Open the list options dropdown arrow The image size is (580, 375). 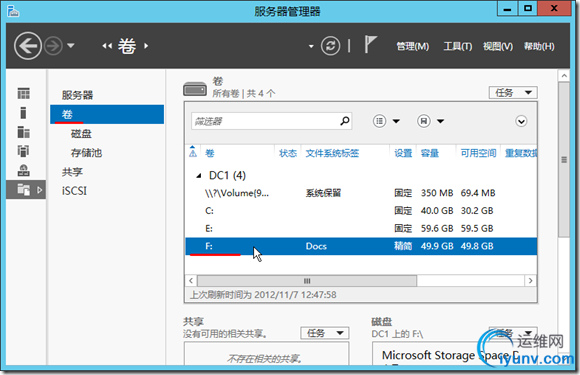click(x=396, y=121)
